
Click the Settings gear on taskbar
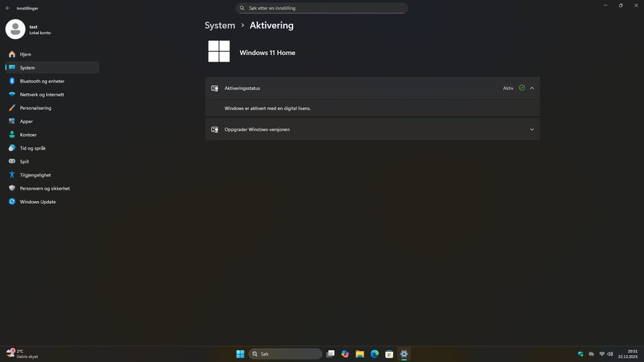404,354
